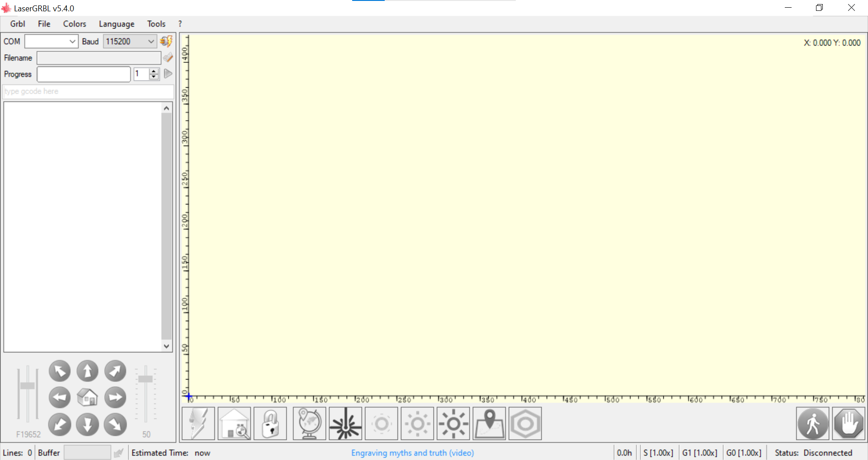Decrease the repeat count stepper
This screenshot has width=868, height=460.
[x=154, y=76]
